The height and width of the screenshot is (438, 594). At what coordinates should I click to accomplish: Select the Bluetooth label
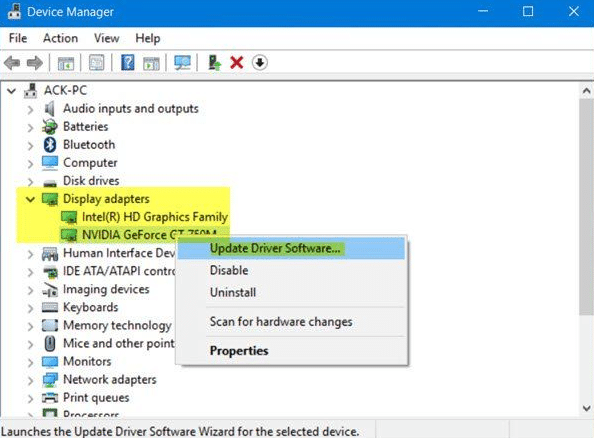click(x=89, y=145)
